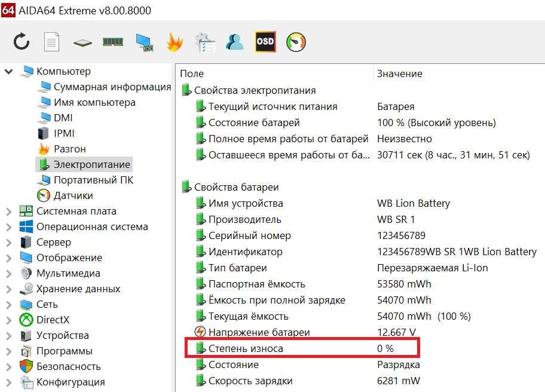Open the memory module toolbar icon

point(113,42)
